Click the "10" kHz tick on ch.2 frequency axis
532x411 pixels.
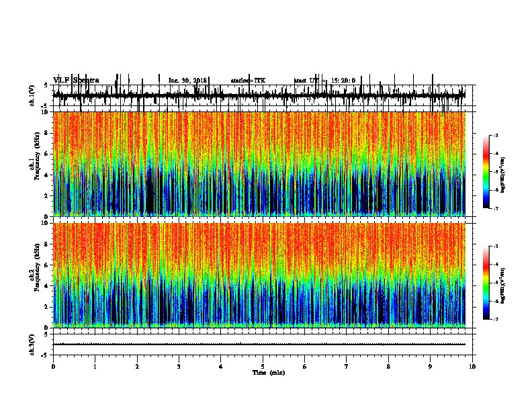point(45,223)
